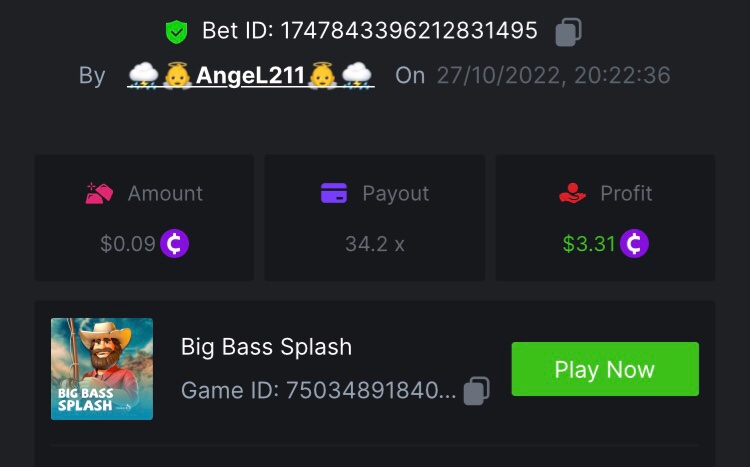Click the Payout label
Viewport: 750px width, 467px height.
395,193
